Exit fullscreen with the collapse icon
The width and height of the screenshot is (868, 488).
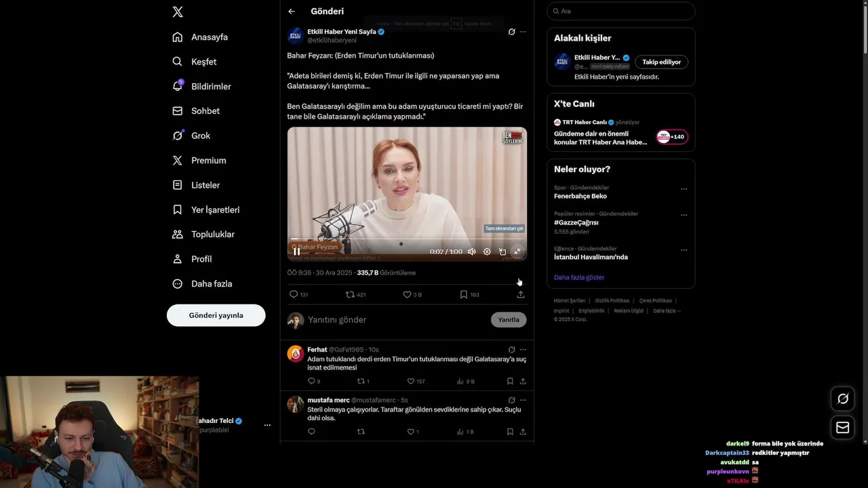point(517,251)
